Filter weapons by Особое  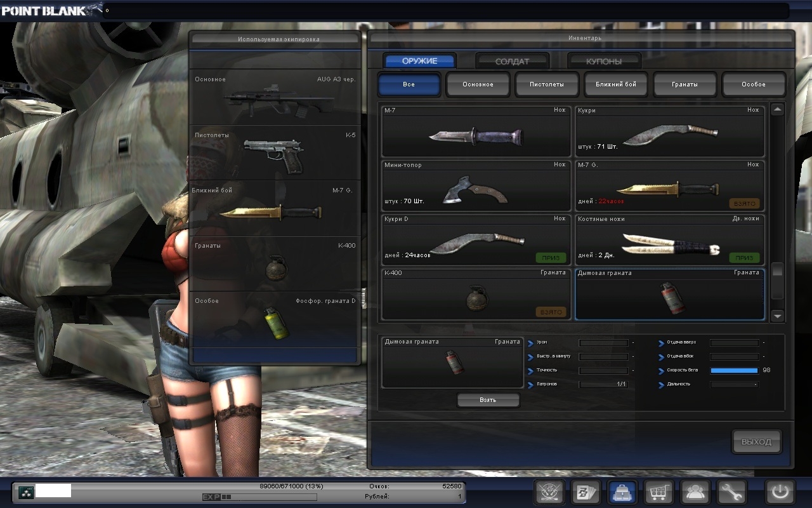coord(754,84)
